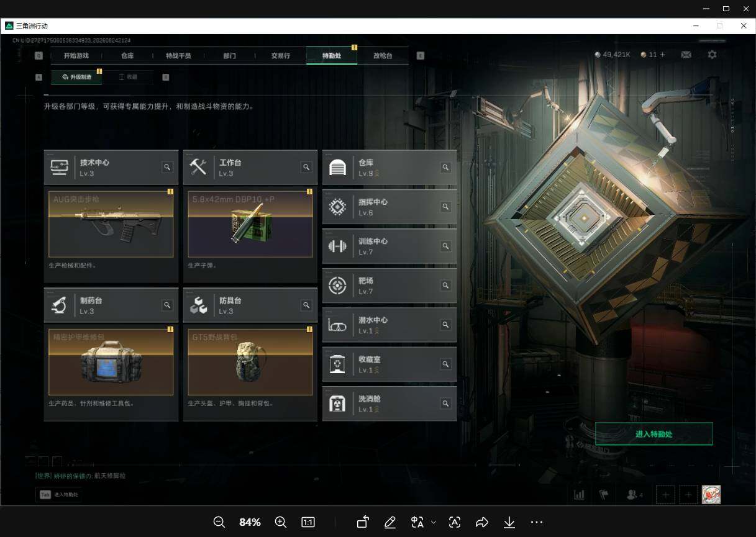Click the magnifier on the 训练中心 row
Viewport: 756px width, 537px height.
(x=445, y=246)
